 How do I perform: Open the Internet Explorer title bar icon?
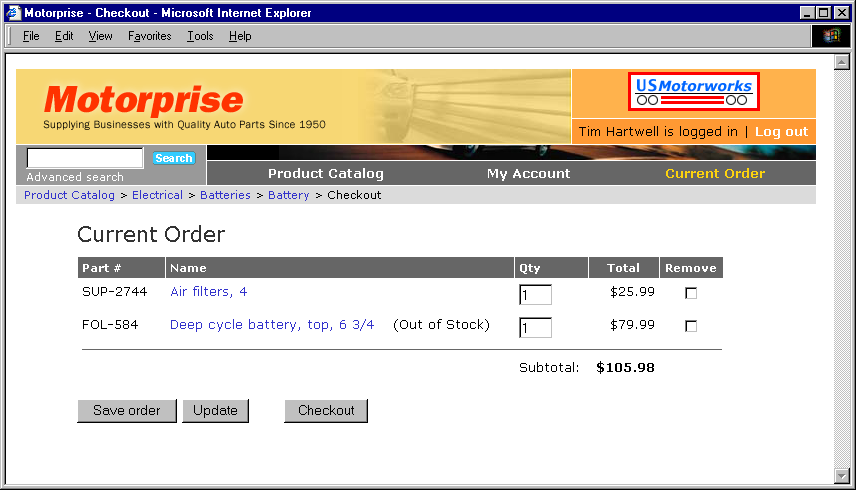tap(13, 13)
